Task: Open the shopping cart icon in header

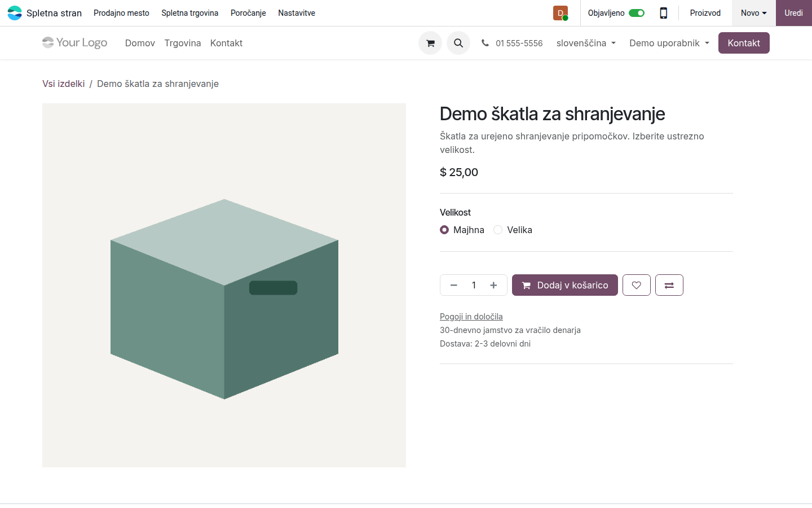Action: (x=430, y=43)
